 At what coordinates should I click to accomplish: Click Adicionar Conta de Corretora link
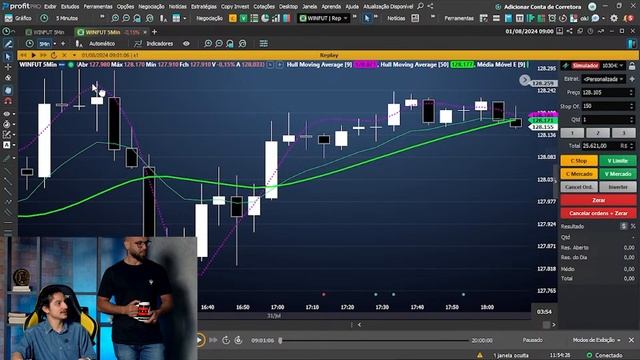pyautogui.click(x=542, y=7)
